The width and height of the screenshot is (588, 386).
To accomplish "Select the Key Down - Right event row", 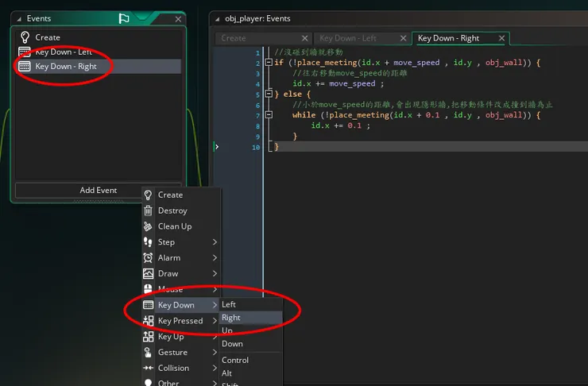I will (99, 67).
